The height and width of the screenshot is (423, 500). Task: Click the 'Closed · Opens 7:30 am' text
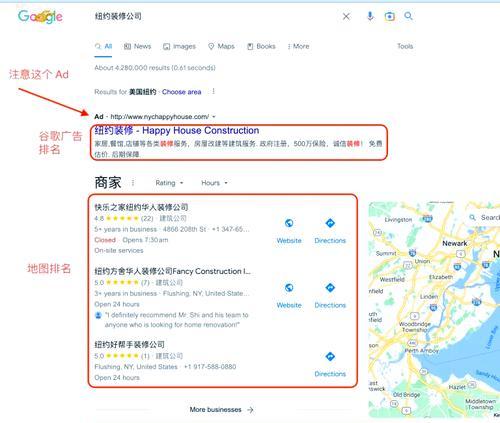[x=131, y=240]
